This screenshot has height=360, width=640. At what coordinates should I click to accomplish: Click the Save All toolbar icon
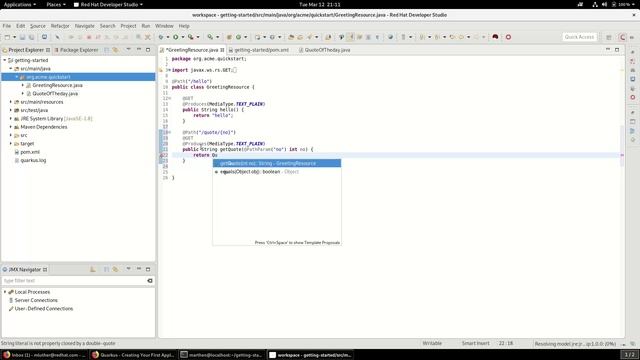(31, 37)
